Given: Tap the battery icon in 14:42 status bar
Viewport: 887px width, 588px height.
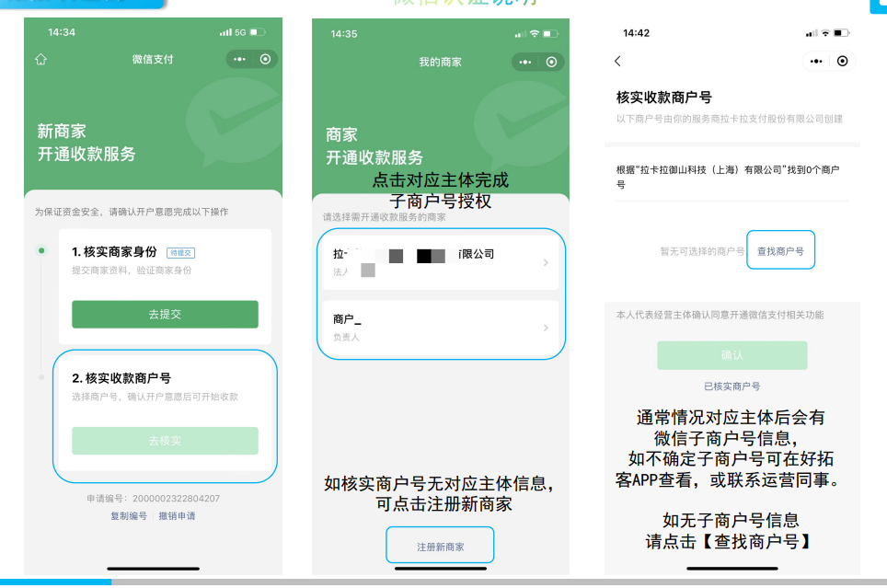Looking at the screenshot, I should coord(842,33).
